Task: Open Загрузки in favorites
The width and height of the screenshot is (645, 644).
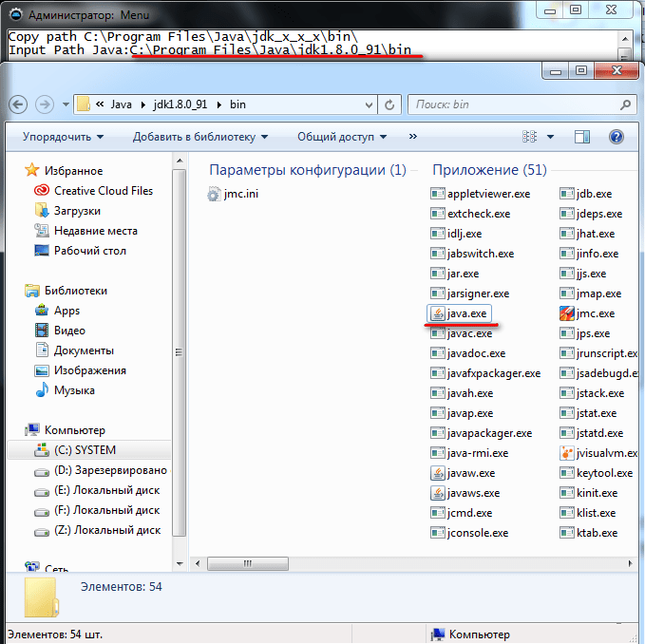Action: [77, 211]
